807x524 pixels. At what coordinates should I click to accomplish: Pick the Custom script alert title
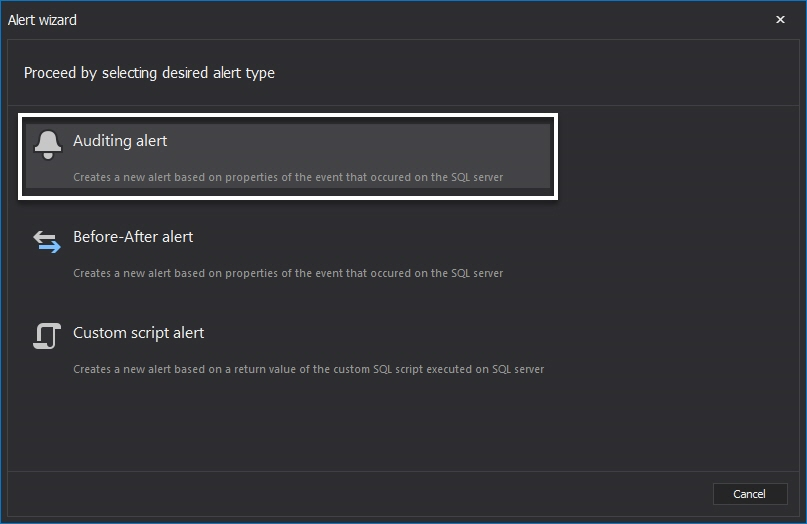pos(138,333)
